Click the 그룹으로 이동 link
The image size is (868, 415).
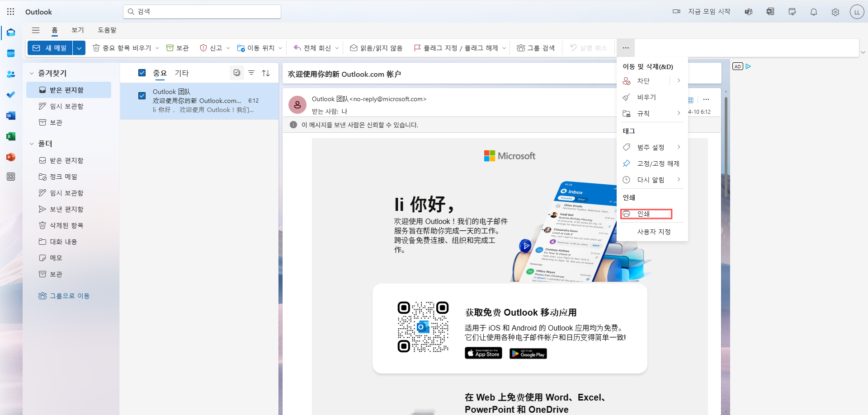(x=69, y=296)
